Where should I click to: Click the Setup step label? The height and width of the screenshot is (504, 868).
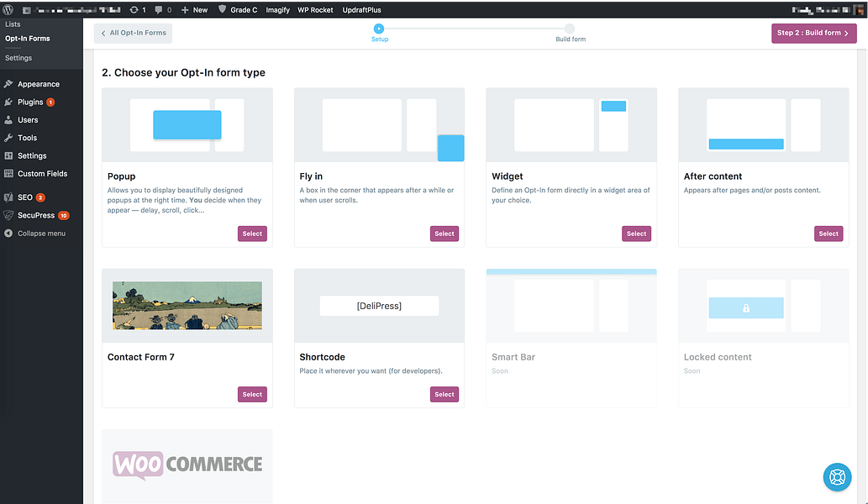pos(380,39)
